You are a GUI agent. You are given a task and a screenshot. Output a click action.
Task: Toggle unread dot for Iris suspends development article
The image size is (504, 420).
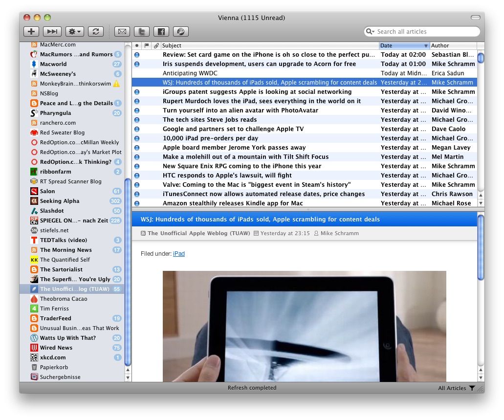[137, 64]
